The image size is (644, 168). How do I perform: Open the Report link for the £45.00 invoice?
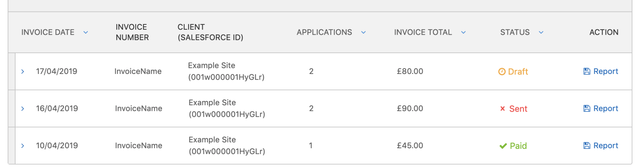[x=606, y=146]
